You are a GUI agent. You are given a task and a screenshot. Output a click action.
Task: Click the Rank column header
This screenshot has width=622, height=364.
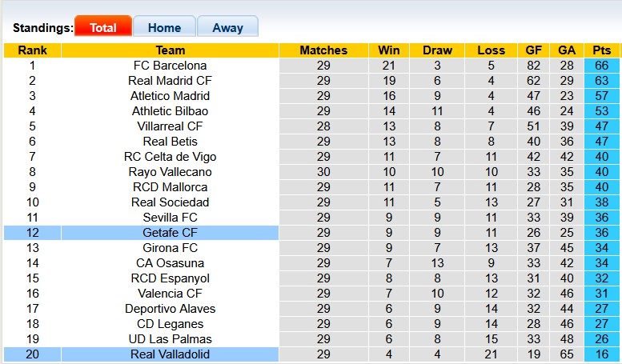(x=32, y=50)
